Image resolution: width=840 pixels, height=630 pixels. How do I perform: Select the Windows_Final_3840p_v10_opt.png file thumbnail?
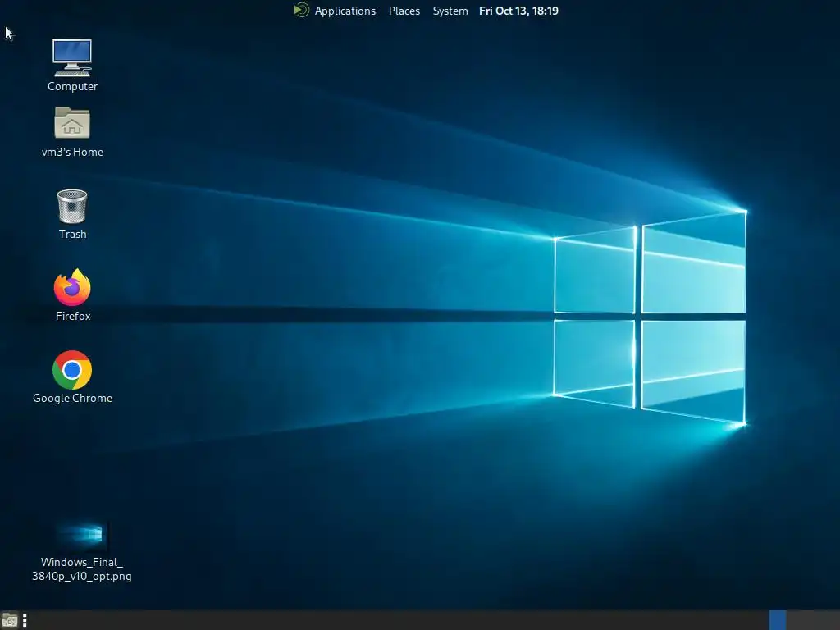(x=81, y=535)
